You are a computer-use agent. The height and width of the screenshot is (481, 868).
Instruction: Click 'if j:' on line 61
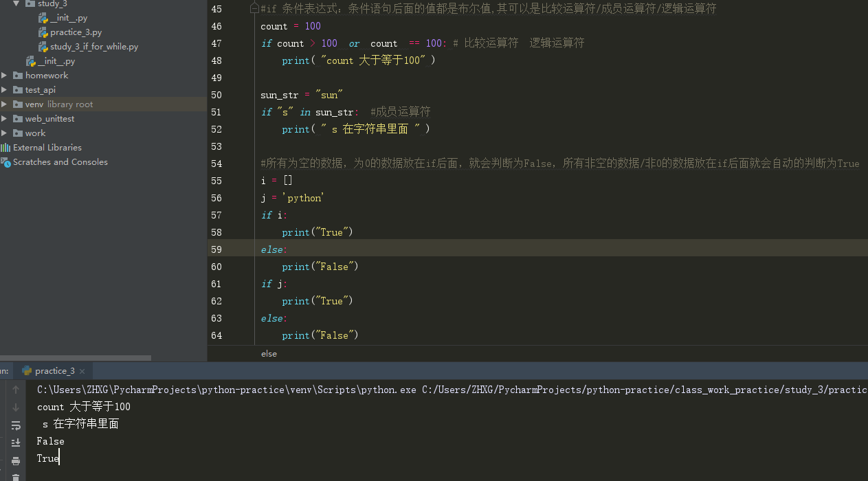(274, 284)
